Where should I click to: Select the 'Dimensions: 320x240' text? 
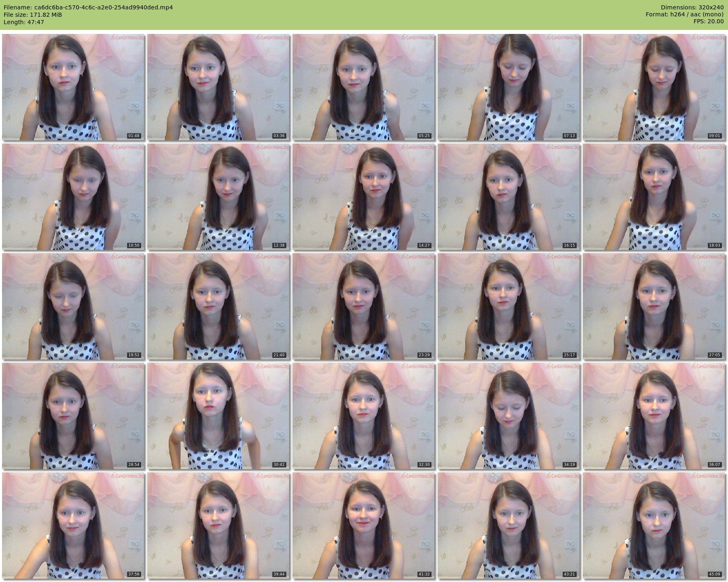pos(692,7)
